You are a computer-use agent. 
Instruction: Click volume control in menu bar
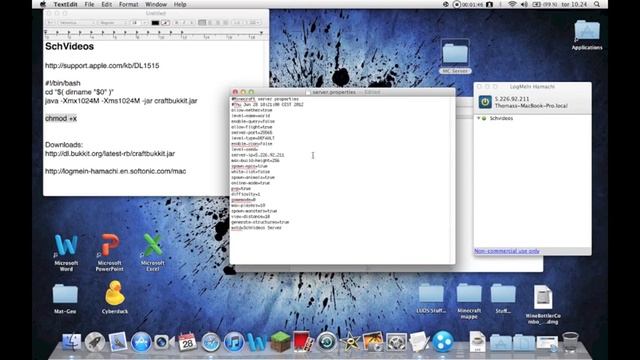pyautogui.click(x=524, y=4)
